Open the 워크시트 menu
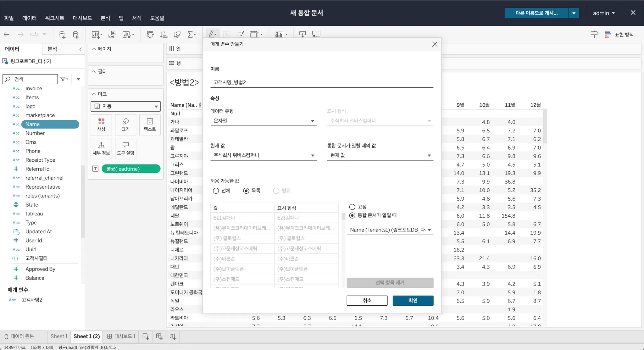The height and width of the screenshot is (350, 644). pyautogui.click(x=54, y=18)
